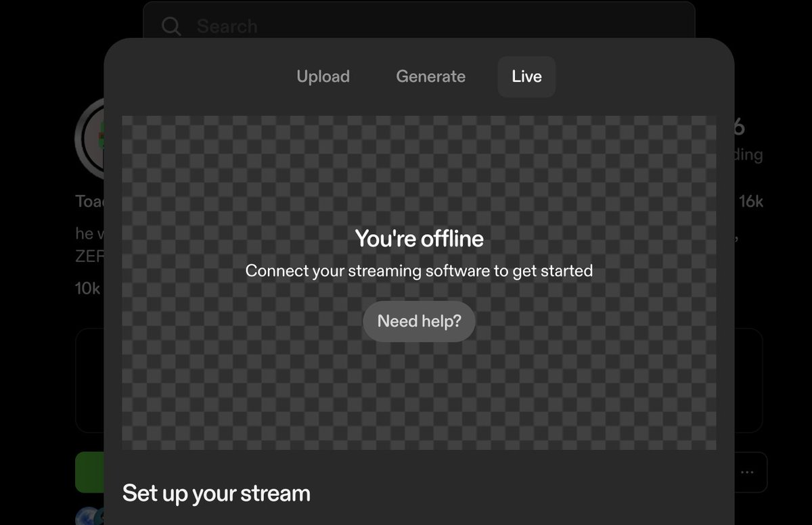Viewport: 812px width, 525px height.
Task: Click the You're offline message
Action: click(418, 238)
